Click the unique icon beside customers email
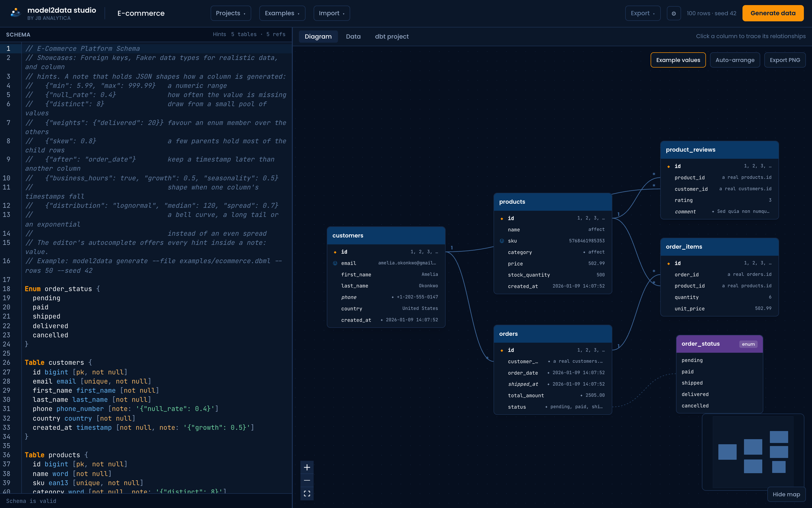 pos(335,263)
